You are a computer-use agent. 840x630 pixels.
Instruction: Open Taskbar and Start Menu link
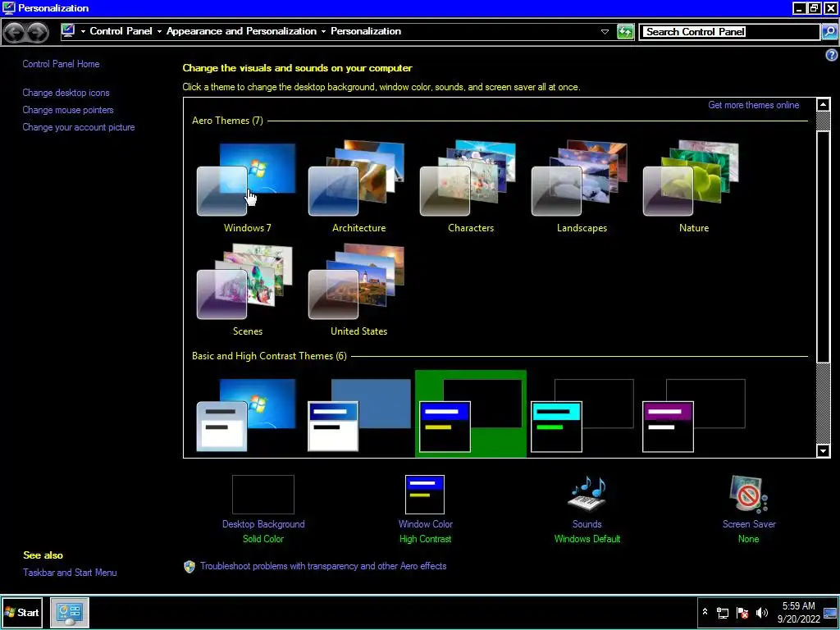point(70,572)
